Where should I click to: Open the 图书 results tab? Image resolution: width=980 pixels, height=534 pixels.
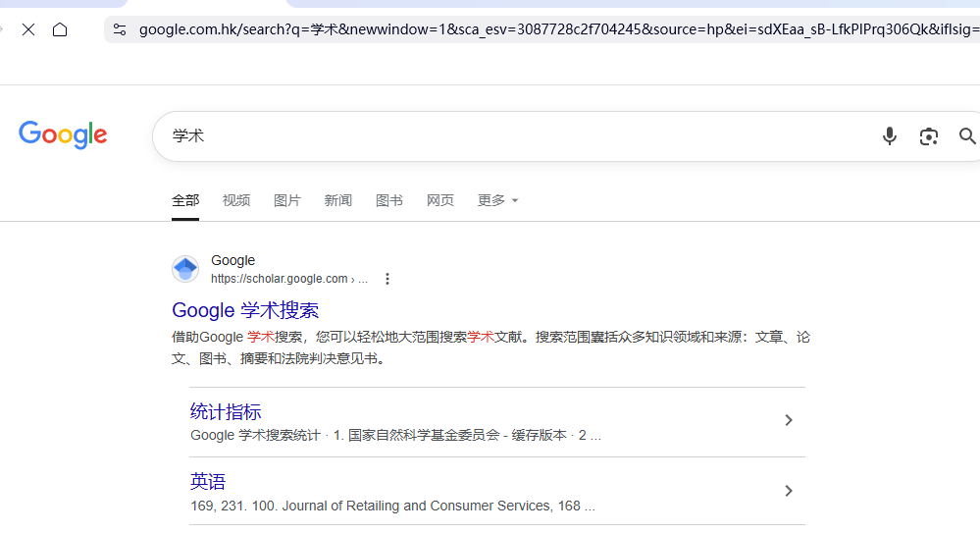[389, 200]
